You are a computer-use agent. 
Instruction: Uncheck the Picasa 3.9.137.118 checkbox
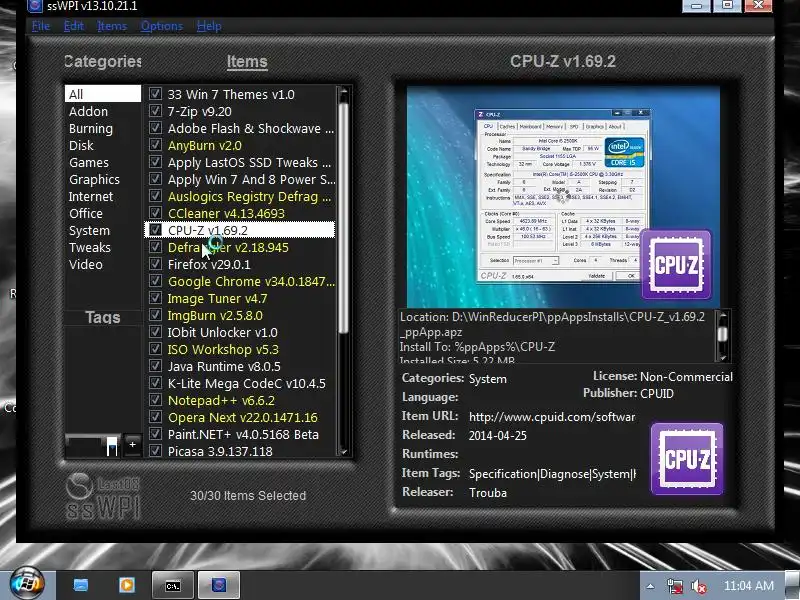tap(155, 451)
